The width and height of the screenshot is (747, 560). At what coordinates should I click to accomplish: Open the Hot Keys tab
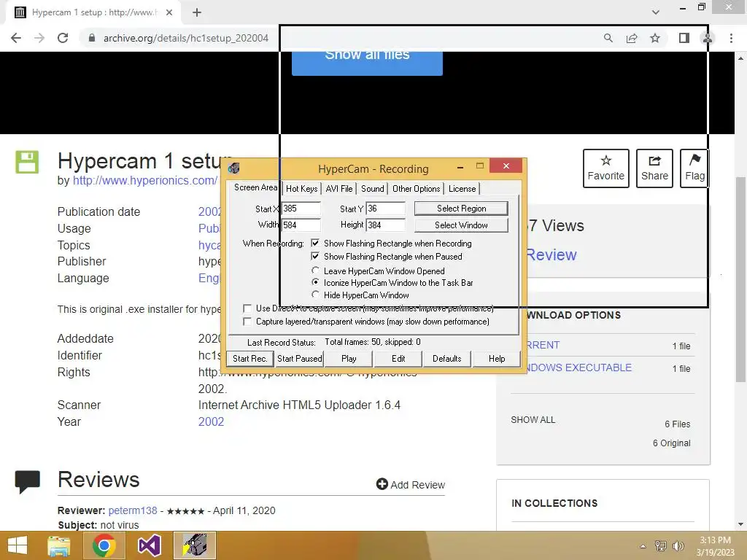(301, 189)
